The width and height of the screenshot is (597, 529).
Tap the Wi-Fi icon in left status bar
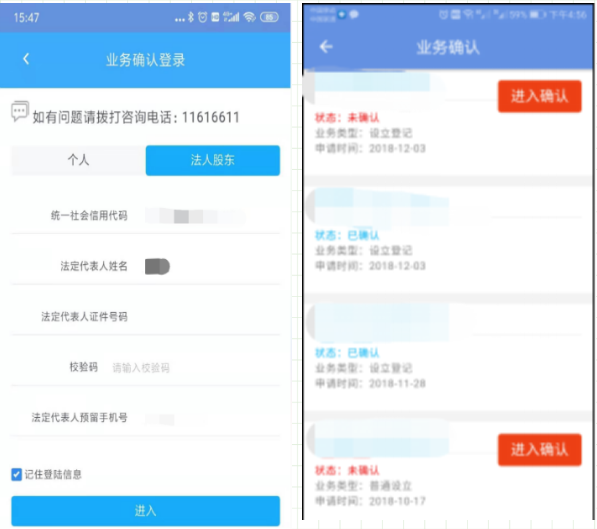(249, 17)
